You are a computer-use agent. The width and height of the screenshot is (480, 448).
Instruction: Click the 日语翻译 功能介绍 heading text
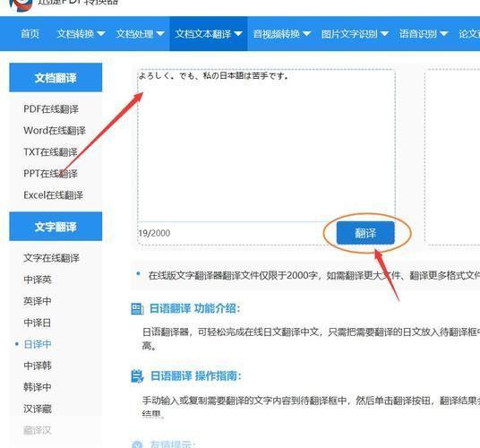coord(194,308)
